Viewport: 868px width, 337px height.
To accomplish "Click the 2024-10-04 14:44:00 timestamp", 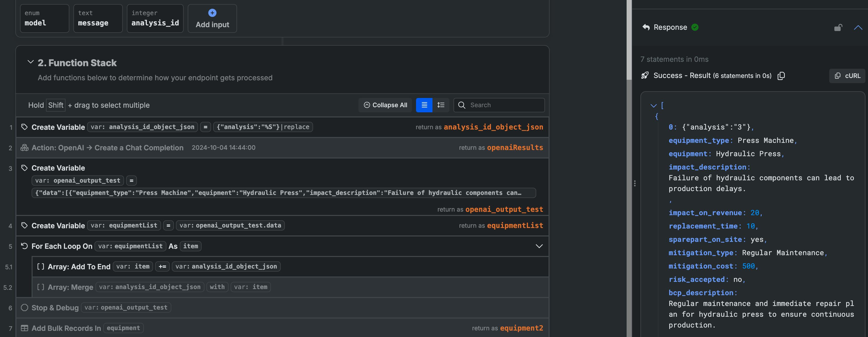I will (x=223, y=147).
